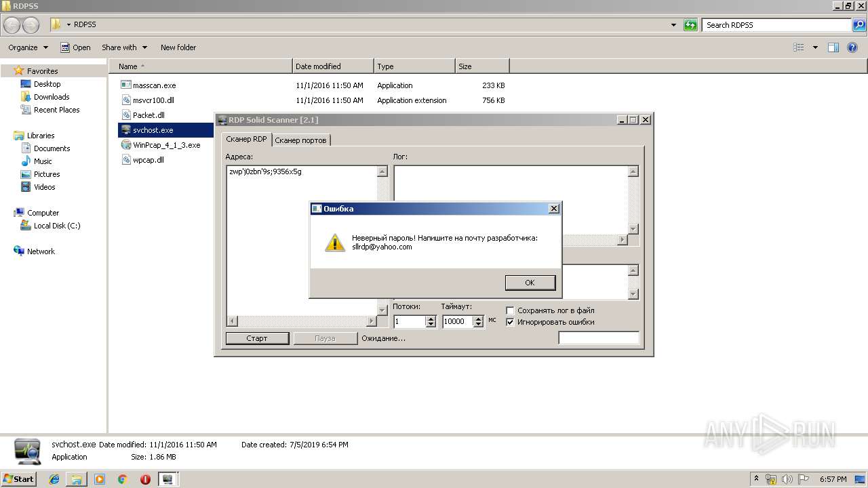Viewport: 868px width, 488px height.
Task: Sort by the Name column header
Action: pos(200,66)
